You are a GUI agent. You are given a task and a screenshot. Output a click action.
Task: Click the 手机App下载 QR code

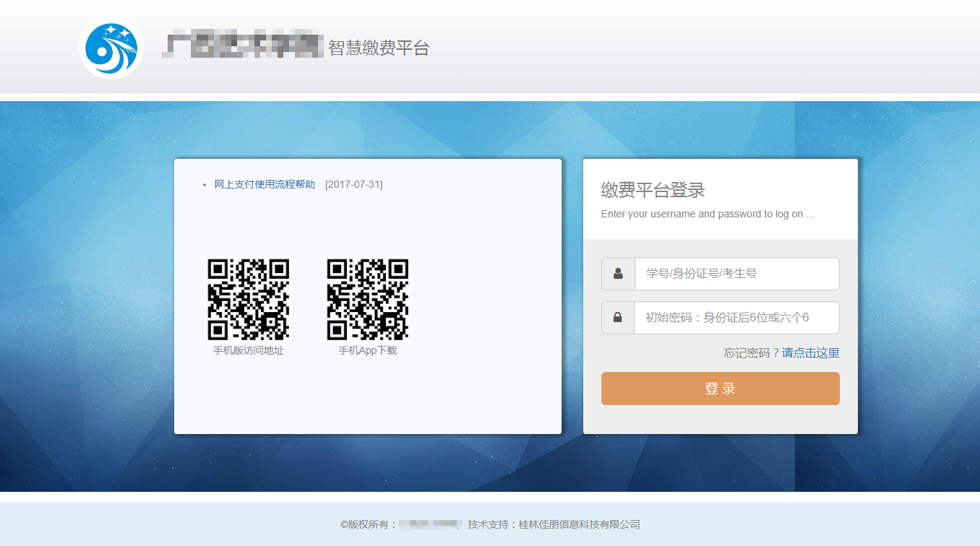368,299
